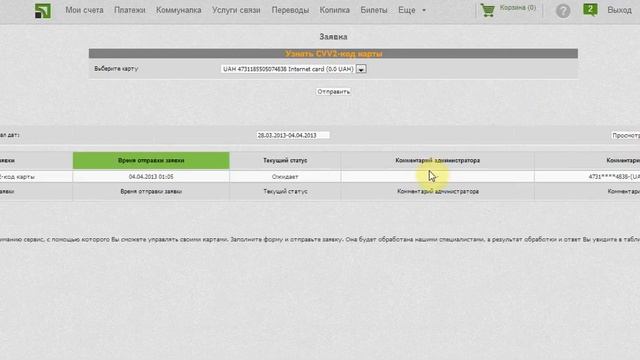
Task: Click the Ожидает status cell
Action: pos(285,177)
